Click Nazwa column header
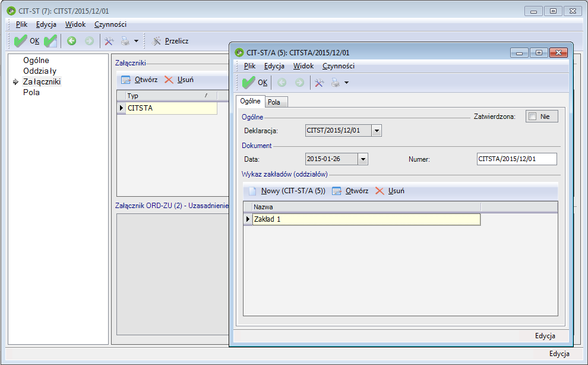588x365 pixels. (x=366, y=207)
